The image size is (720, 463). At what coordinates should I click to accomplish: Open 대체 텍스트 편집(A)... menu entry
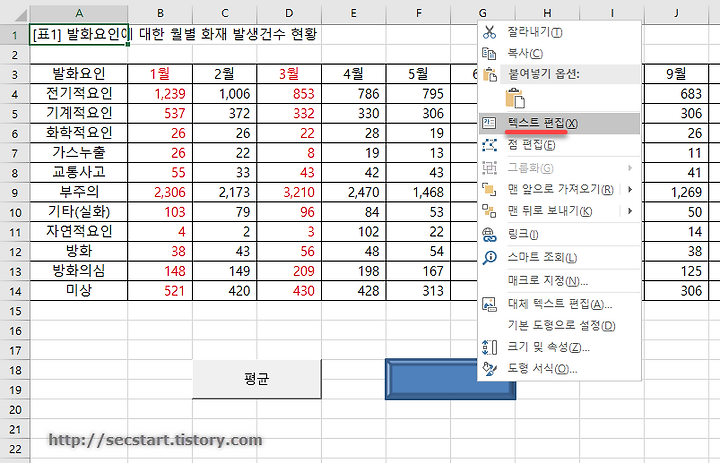point(559,304)
